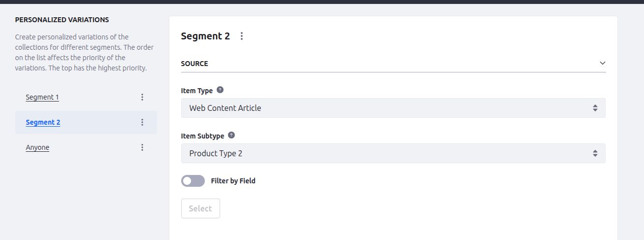Screen dimensions: 644x240
Task: Click the Item Subtype help icon
Action: click(x=231, y=135)
